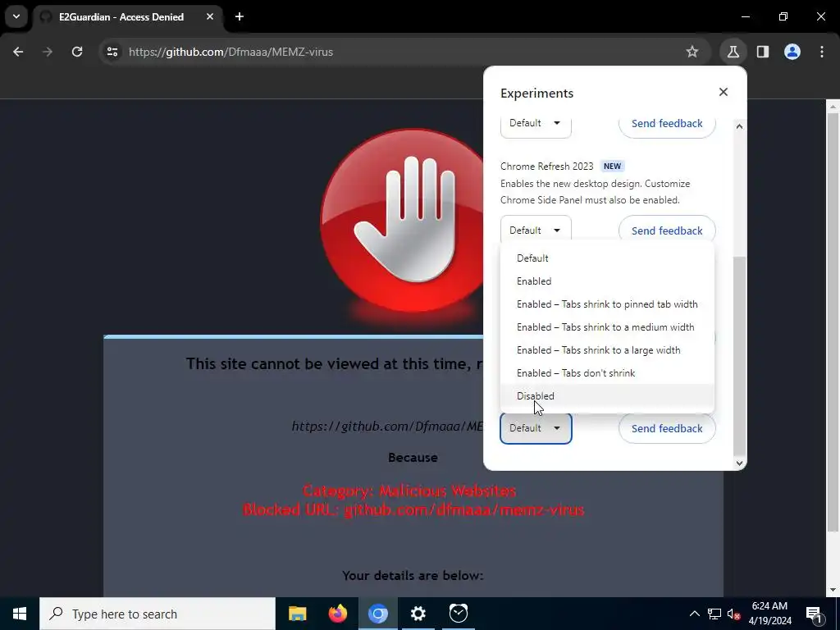Click the address bar URL
This screenshot has height=630, width=840.
pyautogui.click(x=231, y=52)
